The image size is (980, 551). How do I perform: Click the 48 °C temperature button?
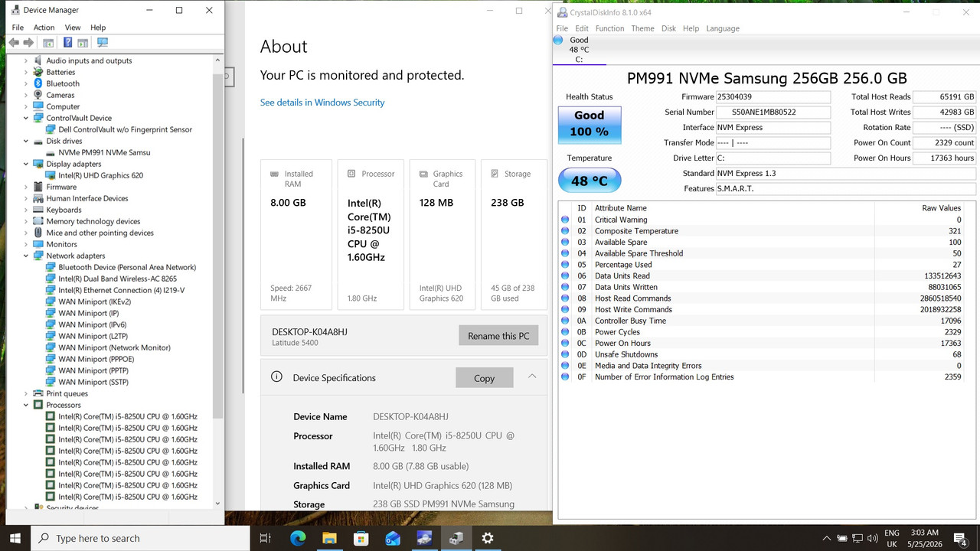click(590, 181)
